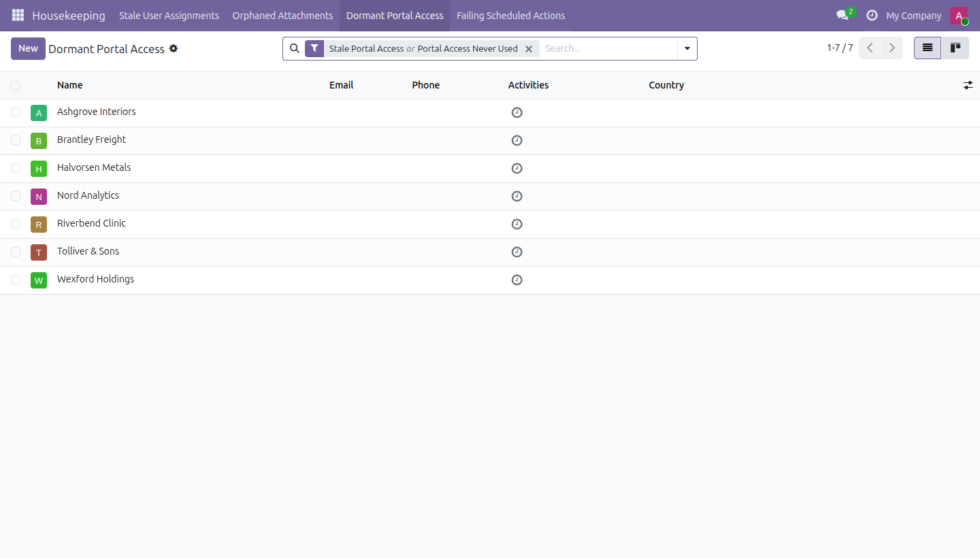980x558 pixels.
Task: Tick the Wexford Holdings checkbox
Action: 16,280
